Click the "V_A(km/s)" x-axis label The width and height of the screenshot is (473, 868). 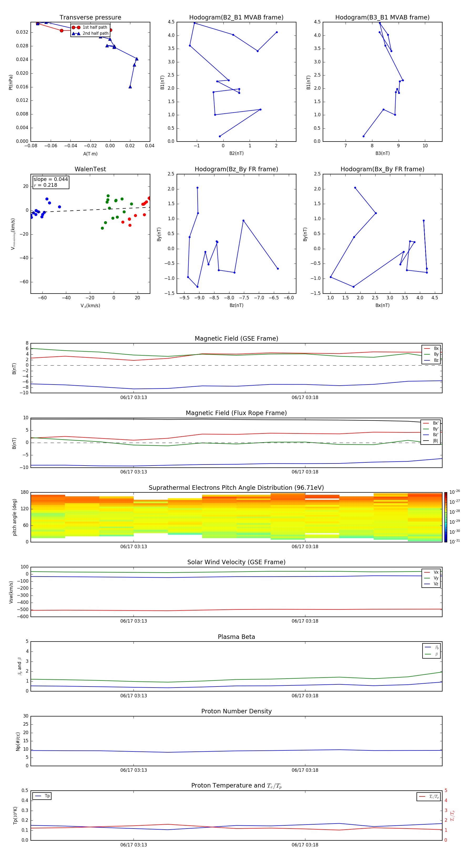[x=90, y=306]
